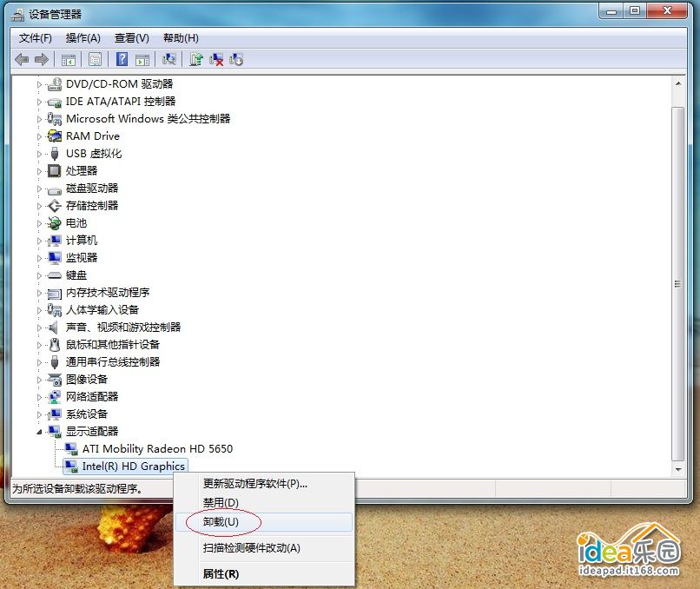Click the 电池 battery icon

tap(55, 222)
